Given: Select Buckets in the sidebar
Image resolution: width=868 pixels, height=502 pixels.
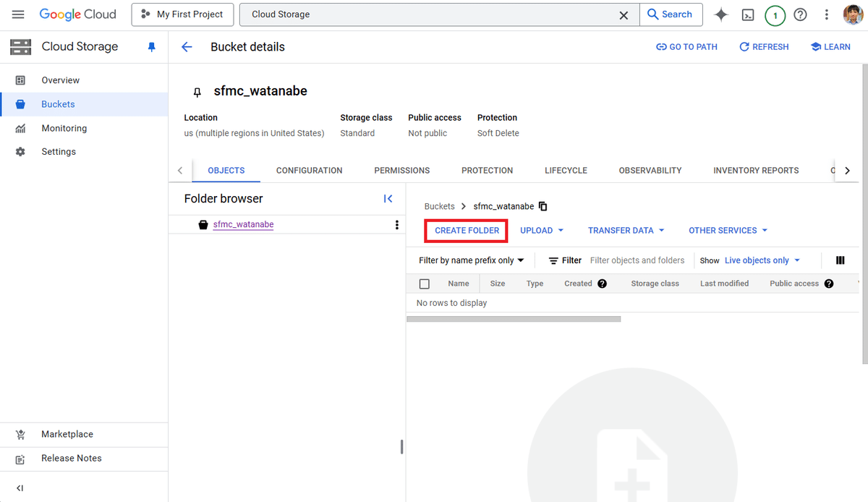Looking at the screenshot, I should pos(84,104).
